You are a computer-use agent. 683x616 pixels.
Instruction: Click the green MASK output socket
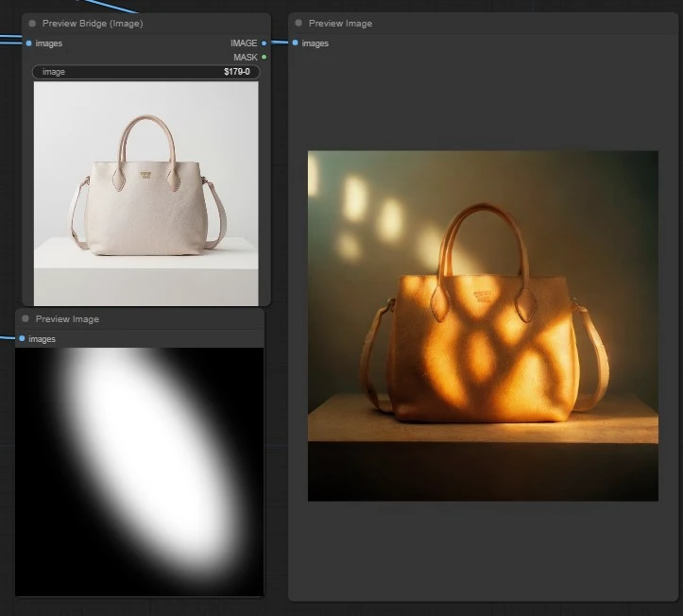pyautogui.click(x=265, y=57)
